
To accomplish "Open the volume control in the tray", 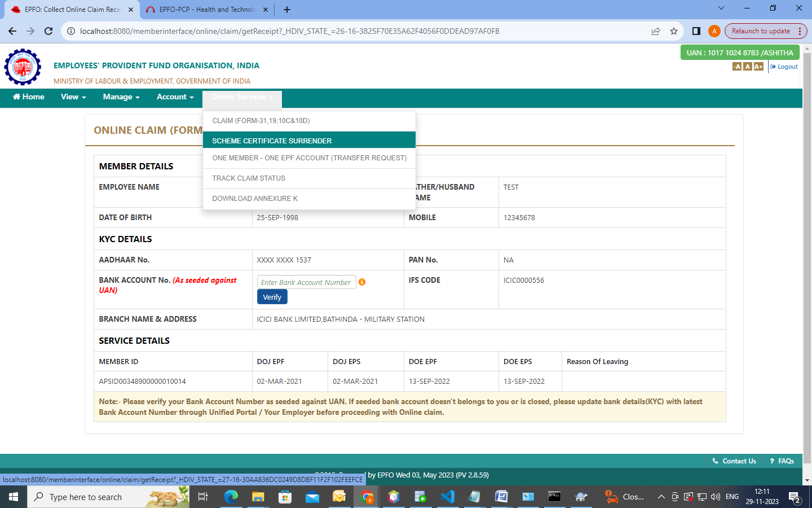I will (716, 497).
